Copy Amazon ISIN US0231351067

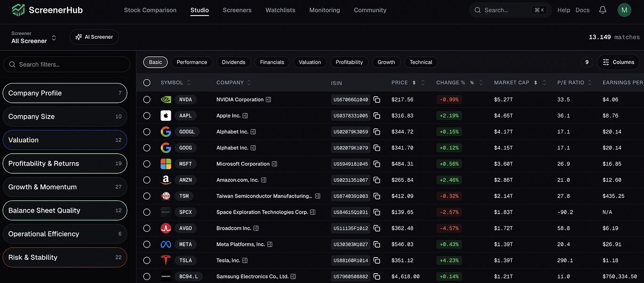pos(377,180)
